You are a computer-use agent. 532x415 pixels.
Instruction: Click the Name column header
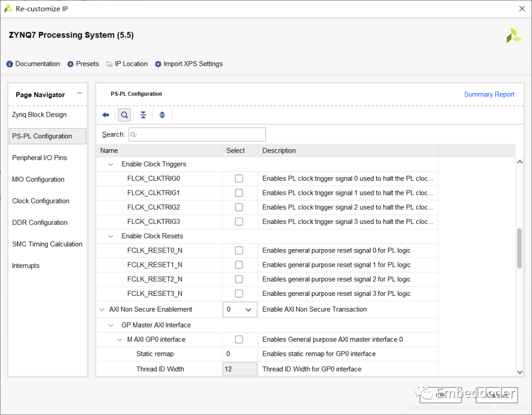[x=159, y=151]
